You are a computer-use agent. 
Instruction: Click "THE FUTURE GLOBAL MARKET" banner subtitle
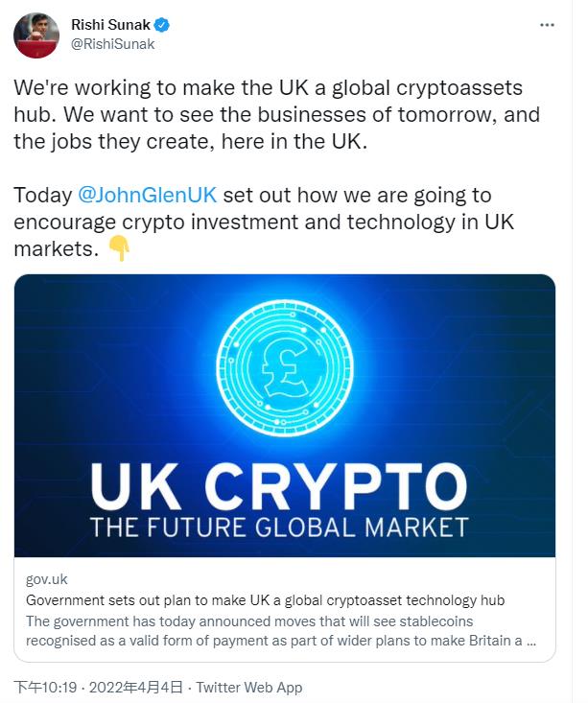278,527
